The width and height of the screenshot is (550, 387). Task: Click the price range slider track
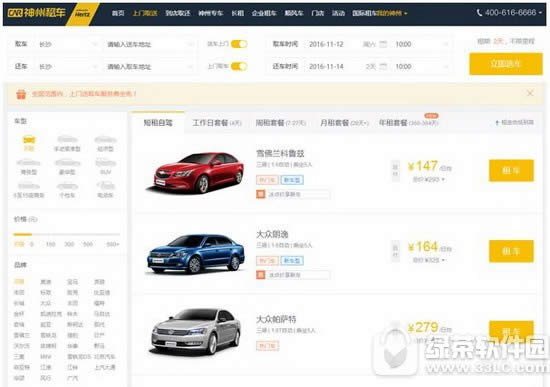(x=67, y=234)
